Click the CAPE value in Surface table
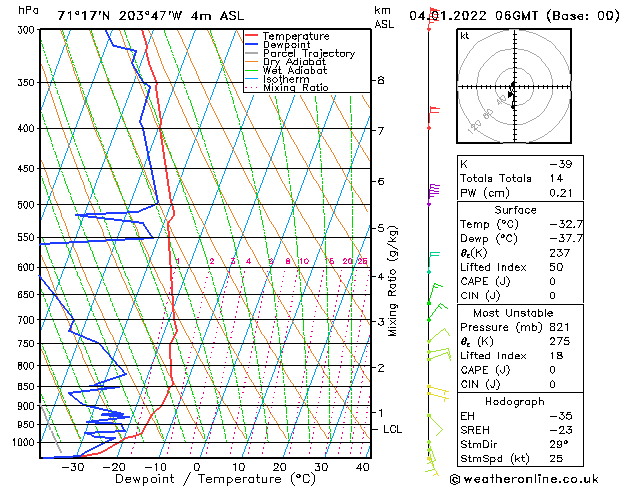This screenshot has height=486, width=629. (552, 281)
